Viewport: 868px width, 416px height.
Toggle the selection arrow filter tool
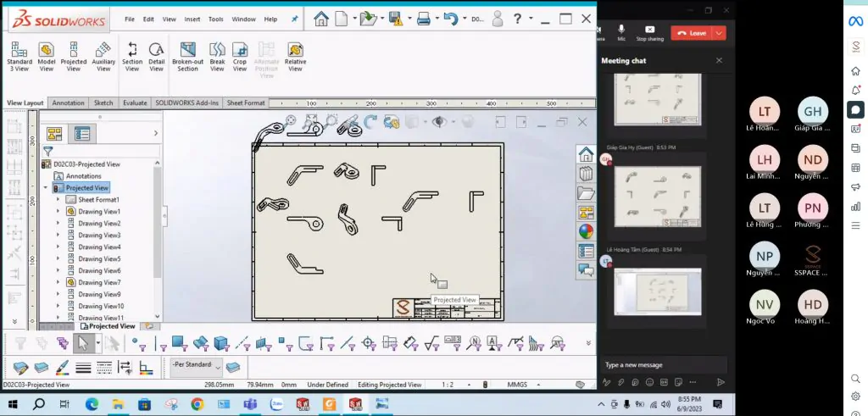pyautogui.click(x=82, y=343)
